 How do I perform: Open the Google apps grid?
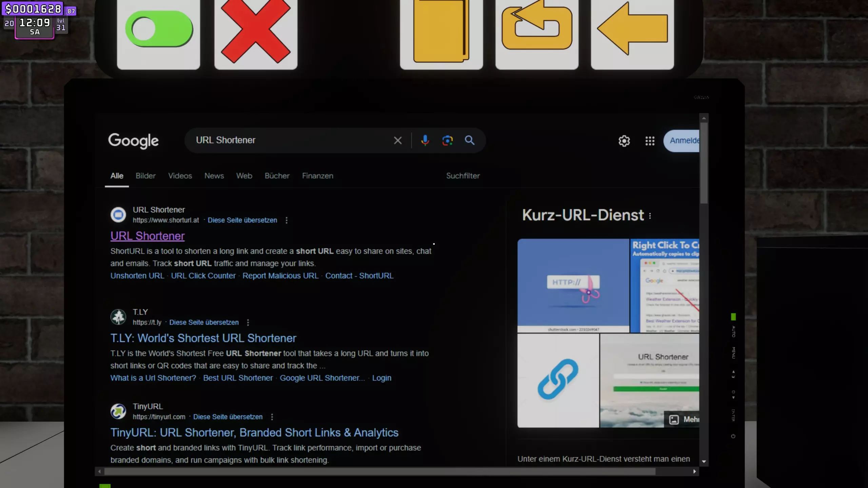point(650,141)
